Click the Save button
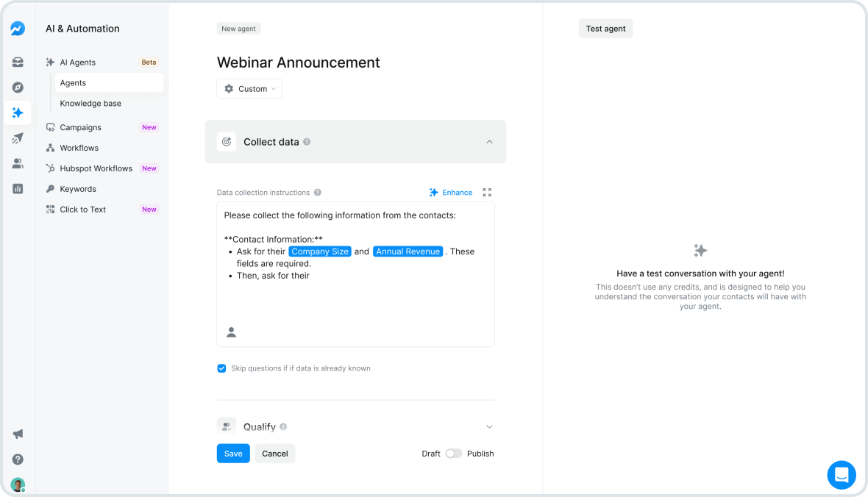Screen dimensions: 868x497 233,453
